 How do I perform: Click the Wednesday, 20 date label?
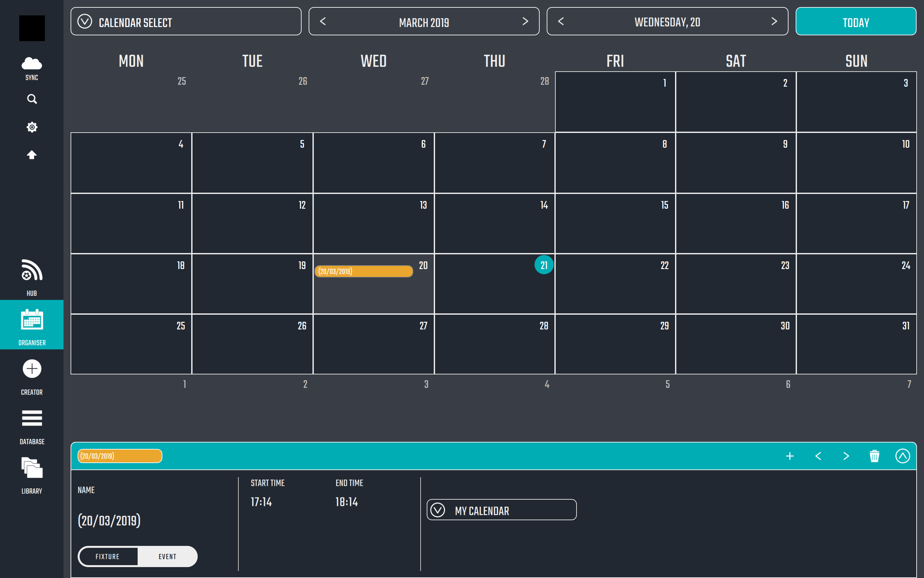667,22
